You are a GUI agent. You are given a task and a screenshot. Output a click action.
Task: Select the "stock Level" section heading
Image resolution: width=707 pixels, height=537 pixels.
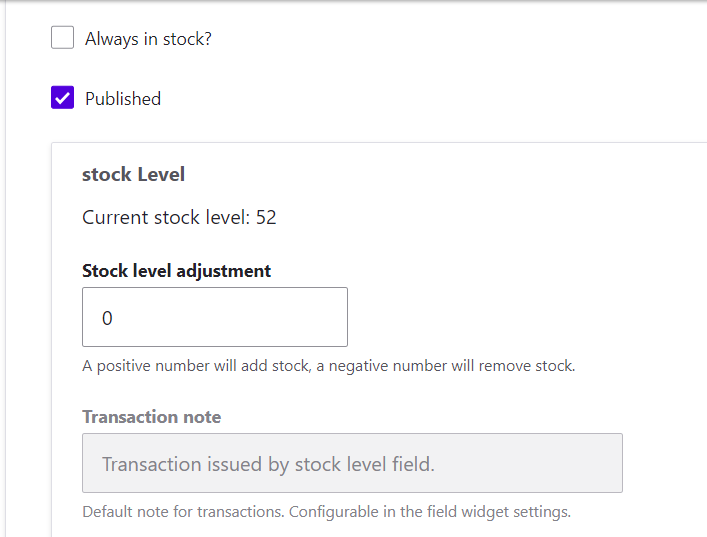[133, 174]
